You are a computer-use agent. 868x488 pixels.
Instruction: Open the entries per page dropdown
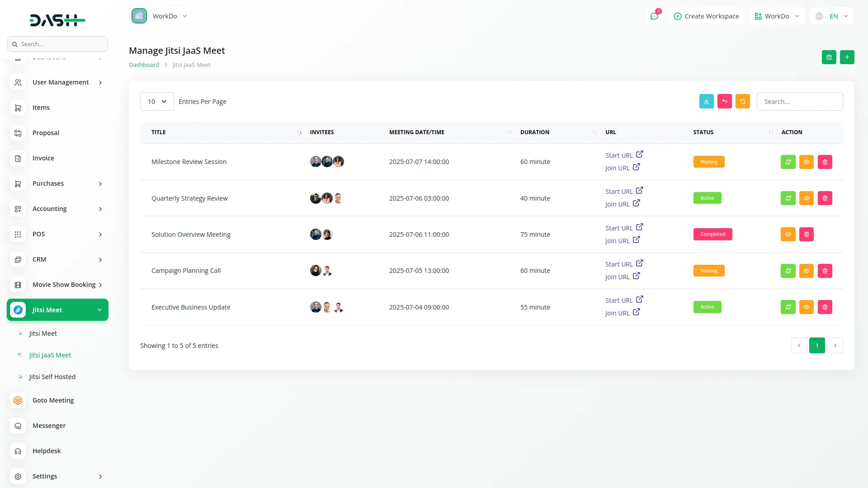coord(157,102)
